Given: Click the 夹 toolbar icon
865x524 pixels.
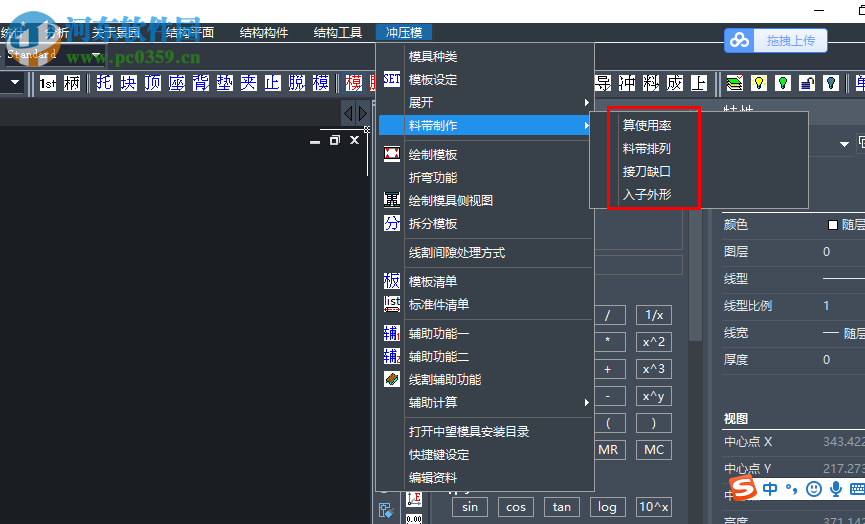Looking at the screenshot, I should coord(248,83).
